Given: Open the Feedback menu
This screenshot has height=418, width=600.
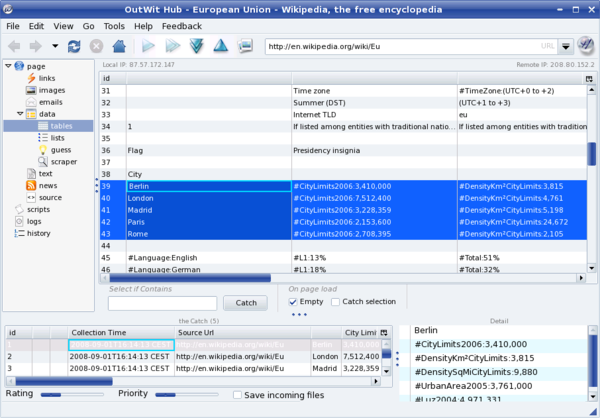Looking at the screenshot, I should [x=182, y=26].
